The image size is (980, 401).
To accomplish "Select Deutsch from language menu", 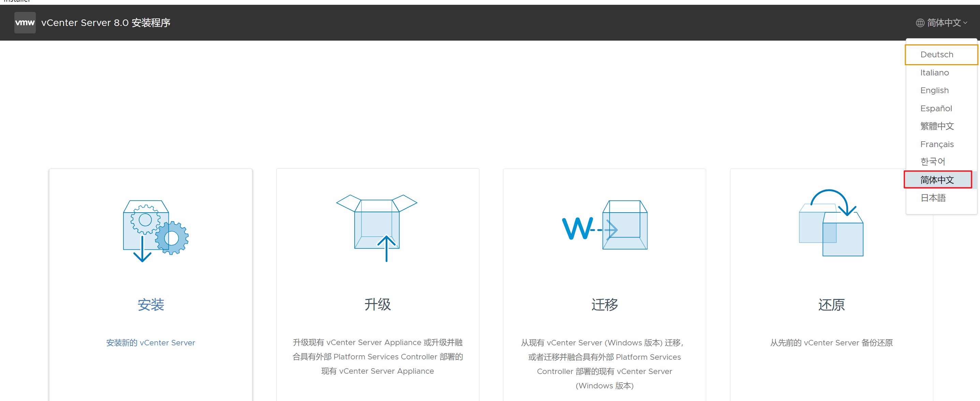I will (937, 55).
